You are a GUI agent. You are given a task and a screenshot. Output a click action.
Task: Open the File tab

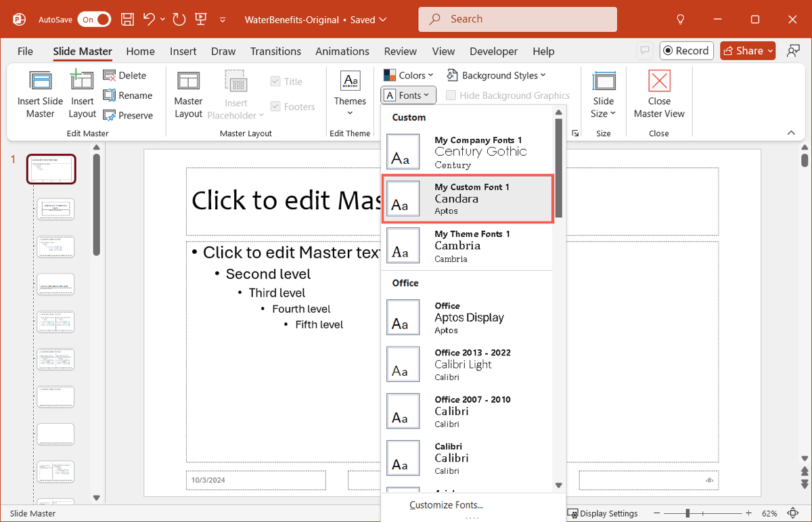(25, 51)
